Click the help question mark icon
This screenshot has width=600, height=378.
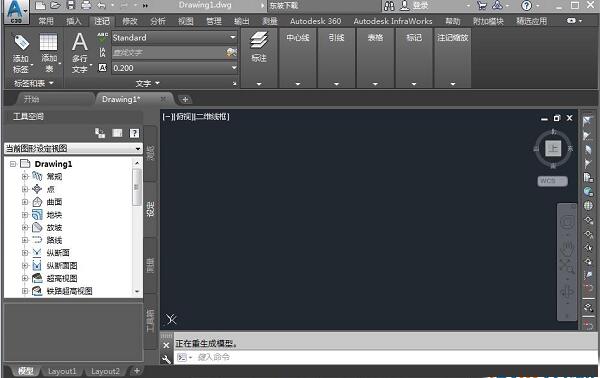527,5
